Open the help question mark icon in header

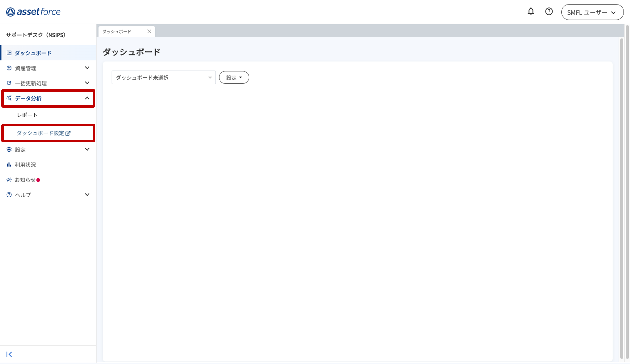(549, 12)
